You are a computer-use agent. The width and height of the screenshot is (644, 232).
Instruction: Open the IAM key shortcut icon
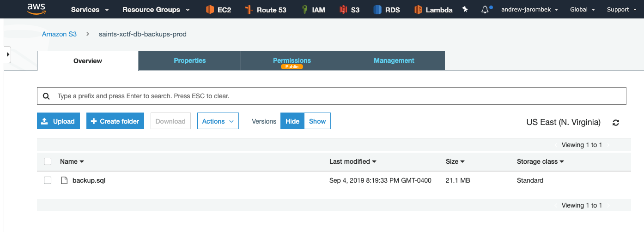305,10
